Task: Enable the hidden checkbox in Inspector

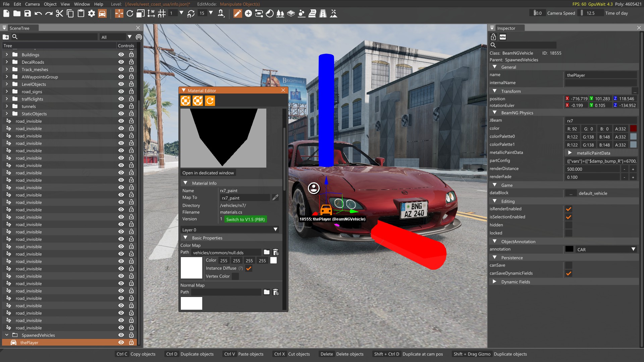Action: pos(569,225)
